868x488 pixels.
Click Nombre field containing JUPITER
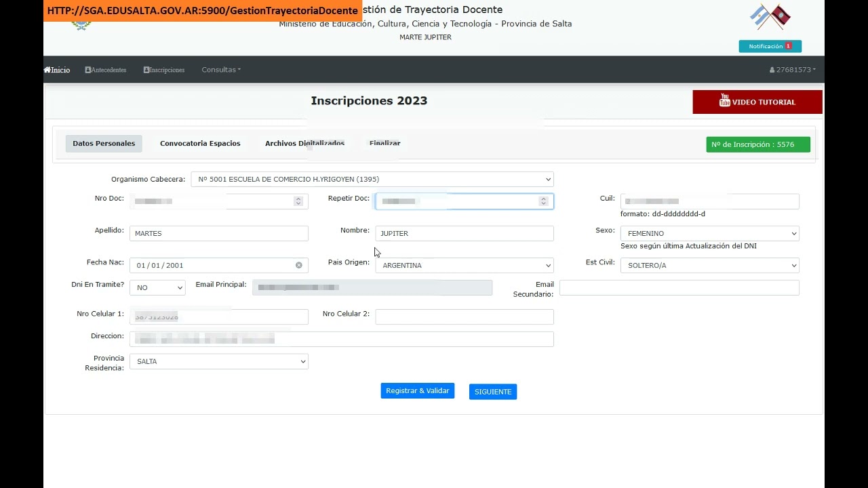pos(465,233)
